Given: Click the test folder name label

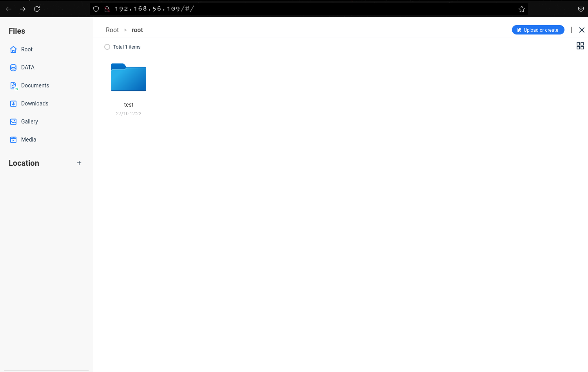Looking at the screenshot, I should pos(129,105).
